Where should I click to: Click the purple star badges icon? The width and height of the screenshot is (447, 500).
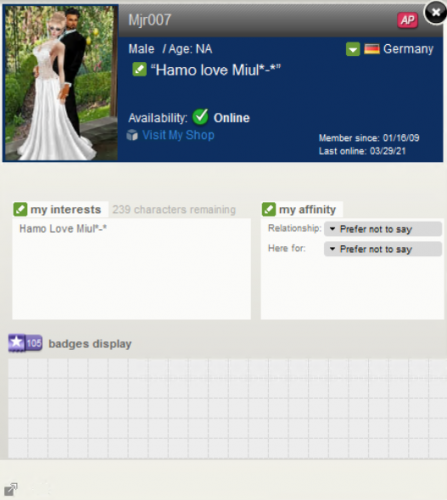pos(17,343)
